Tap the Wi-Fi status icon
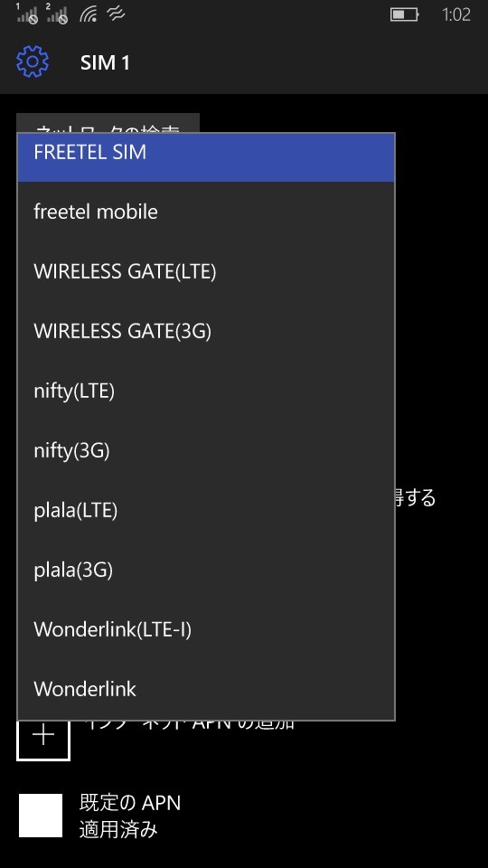488x868 pixels. 89,14
